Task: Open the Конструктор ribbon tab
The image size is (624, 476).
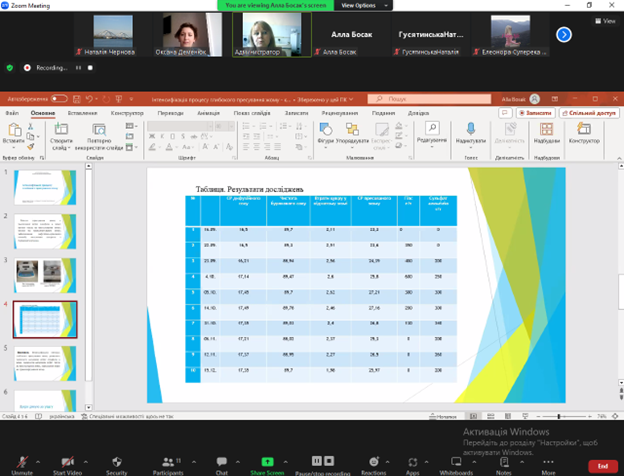Action: pos(127,113)
